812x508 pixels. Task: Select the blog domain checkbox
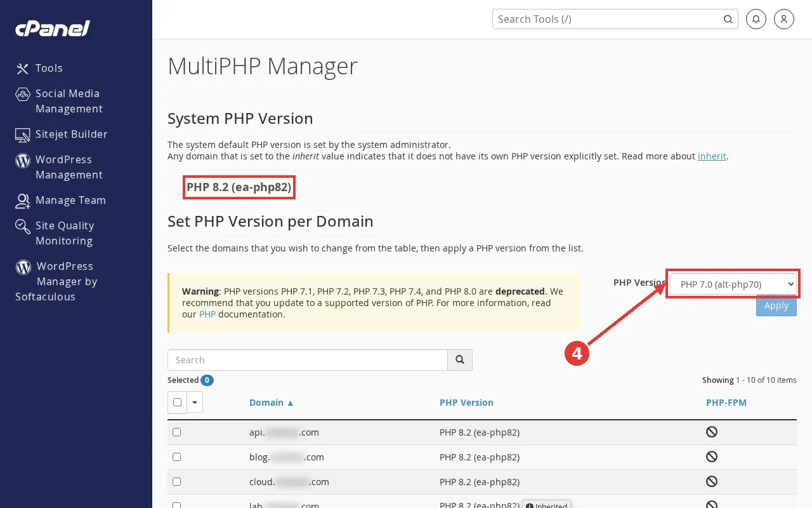pyautogui.click(x=177, y=457)
